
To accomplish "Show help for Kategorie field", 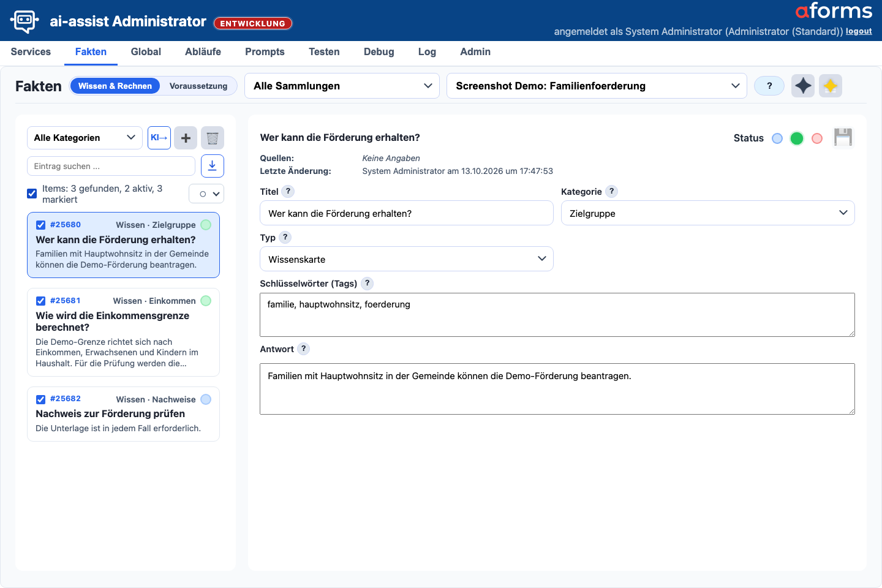I will (x=611, y=191).
